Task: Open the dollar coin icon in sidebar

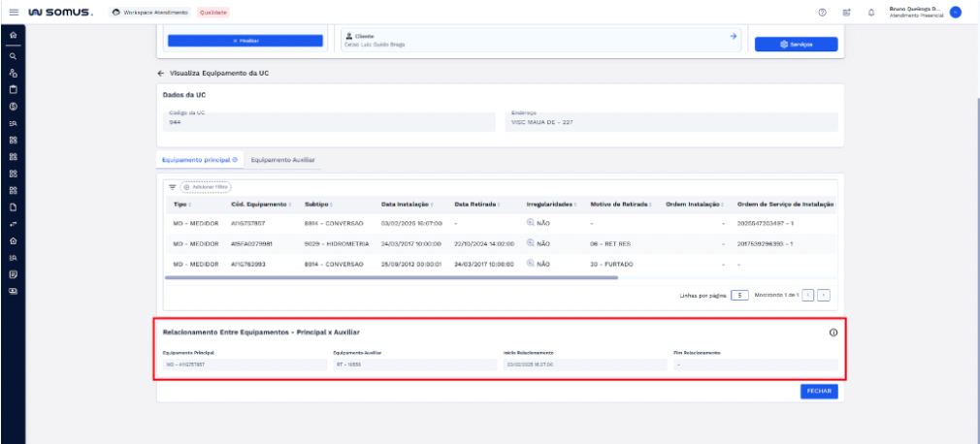Action: point(13,107)
